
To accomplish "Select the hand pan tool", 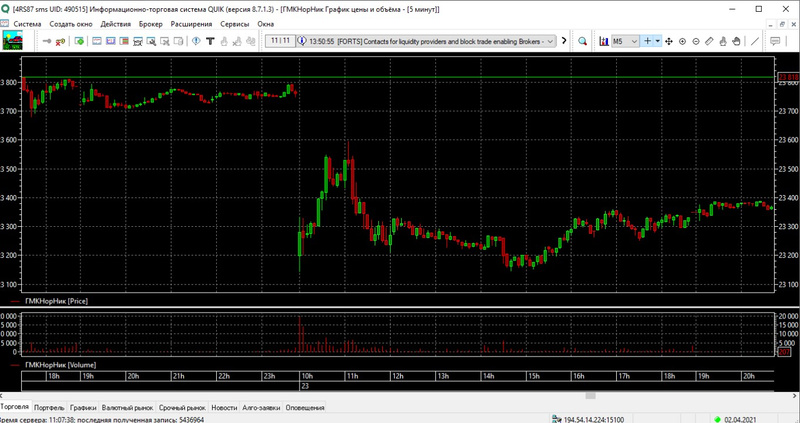I will [735, 41].
